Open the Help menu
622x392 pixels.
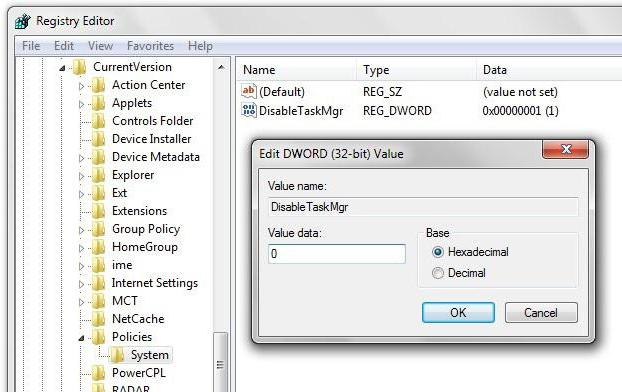(x=200, y=46)
